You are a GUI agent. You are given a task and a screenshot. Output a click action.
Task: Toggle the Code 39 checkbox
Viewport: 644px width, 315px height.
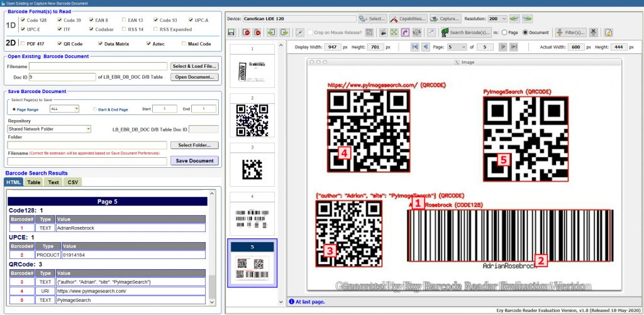(x=60, y=19)
